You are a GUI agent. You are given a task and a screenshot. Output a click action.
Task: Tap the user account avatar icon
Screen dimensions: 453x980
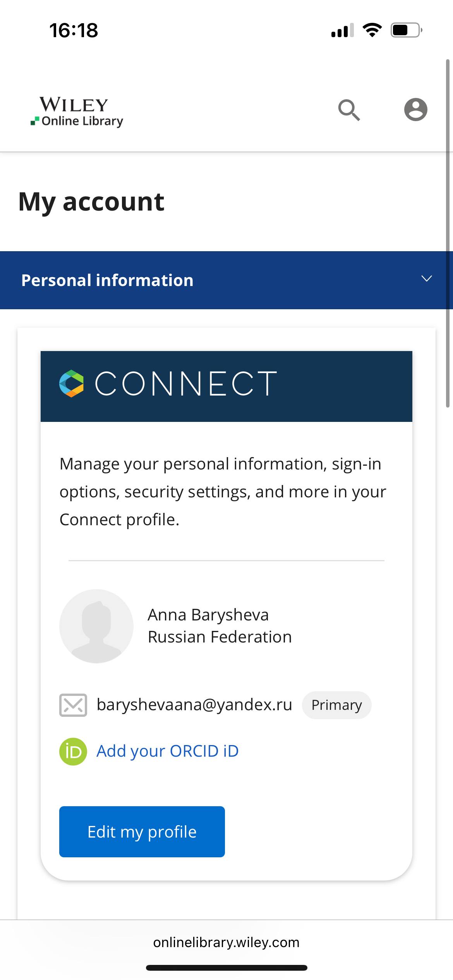click(x=415, y=110)
